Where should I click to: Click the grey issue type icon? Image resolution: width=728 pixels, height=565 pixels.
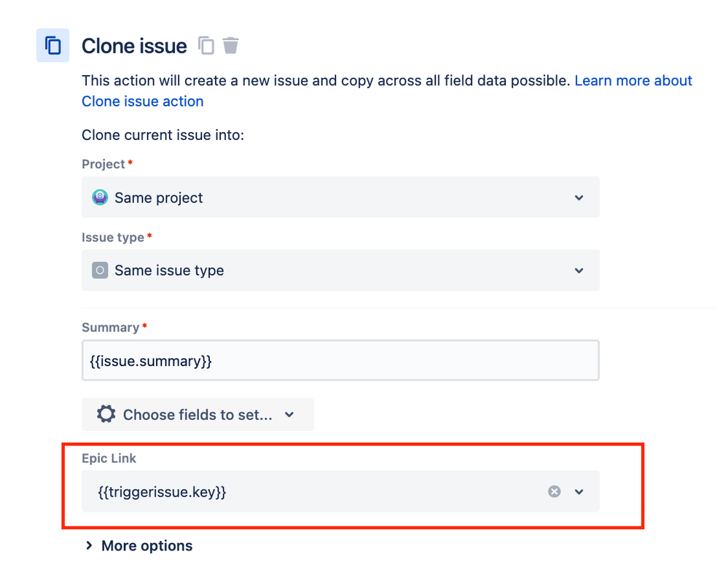[100, 270]
